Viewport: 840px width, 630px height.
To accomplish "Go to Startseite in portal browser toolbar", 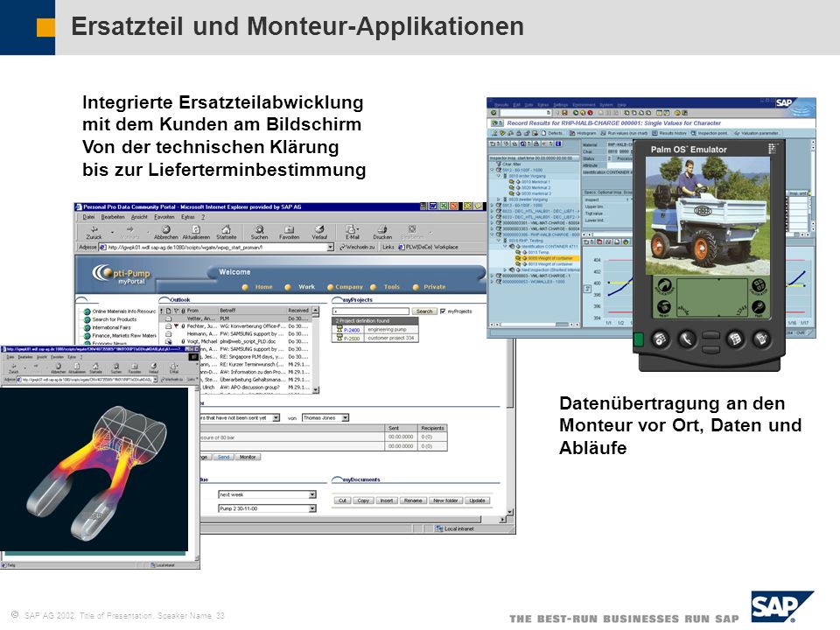I will pos(226,232).
